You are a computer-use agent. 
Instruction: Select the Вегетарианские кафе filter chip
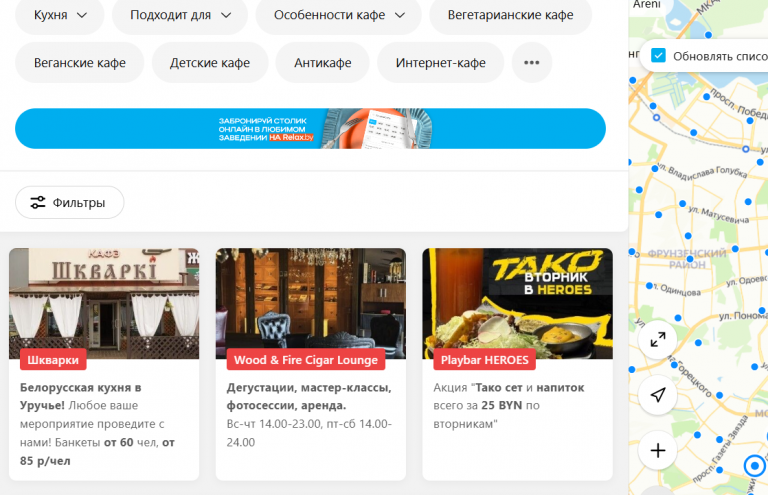pos(510,15)
